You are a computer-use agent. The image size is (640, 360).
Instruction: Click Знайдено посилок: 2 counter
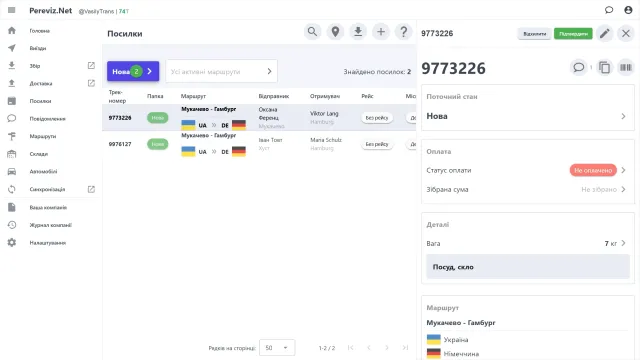377,72
